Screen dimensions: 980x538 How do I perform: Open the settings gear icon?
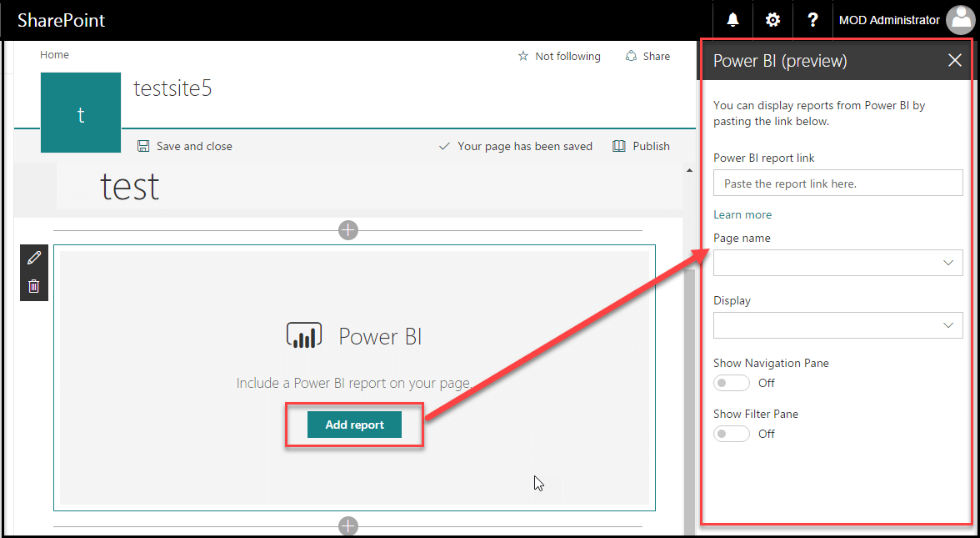772,20
